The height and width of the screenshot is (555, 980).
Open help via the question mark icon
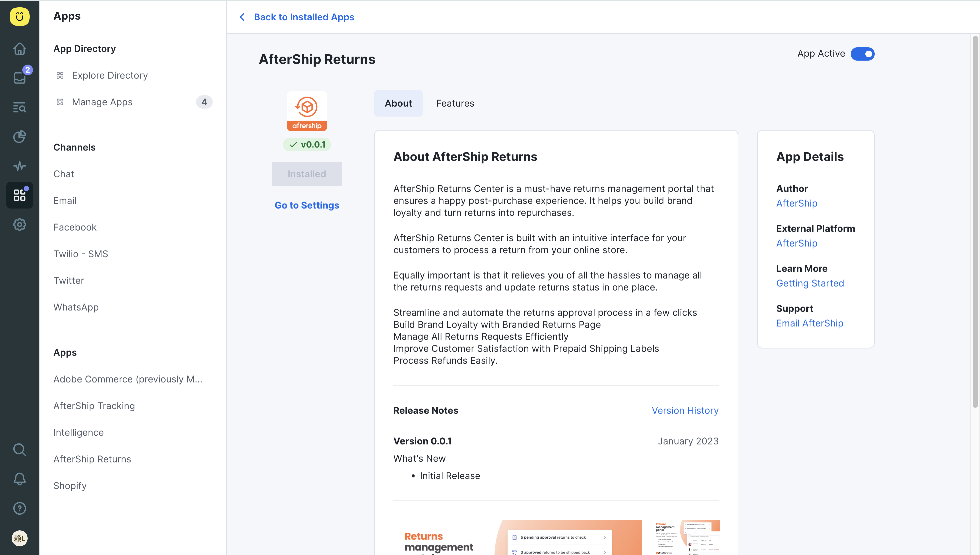click(19, 508)
